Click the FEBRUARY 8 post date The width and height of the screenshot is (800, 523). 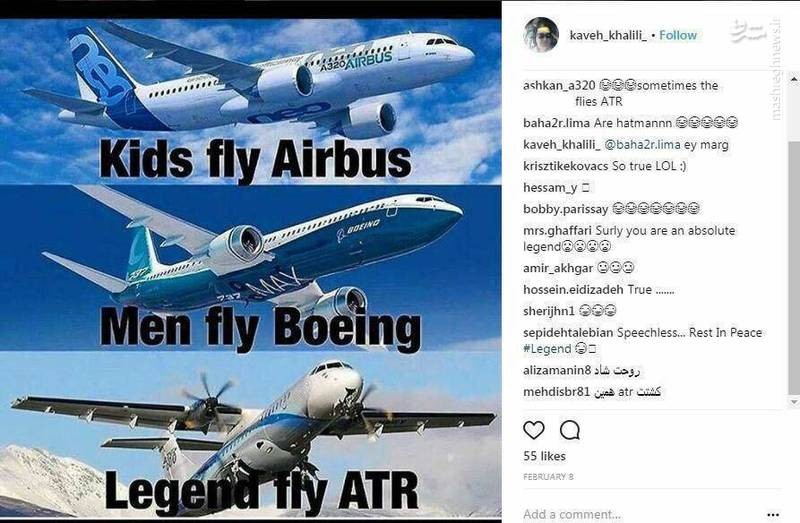click(x=548, y=477)
